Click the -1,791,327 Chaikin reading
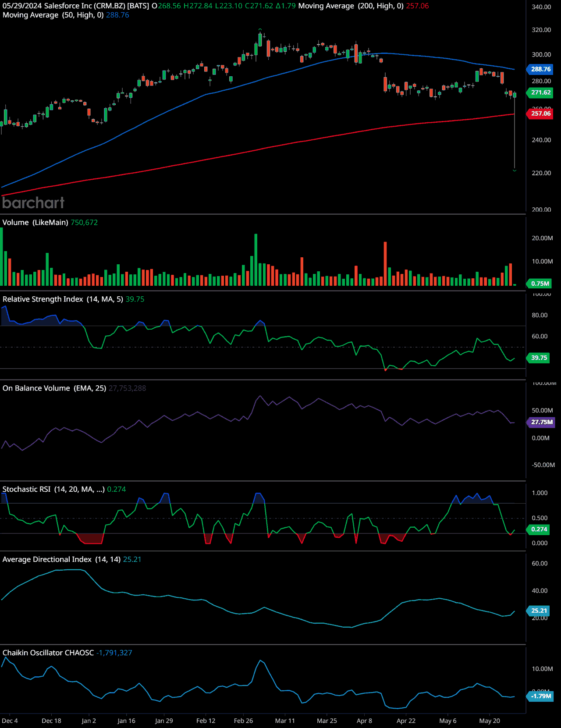Viewport: 561px width, 728px height. [114, 653]
